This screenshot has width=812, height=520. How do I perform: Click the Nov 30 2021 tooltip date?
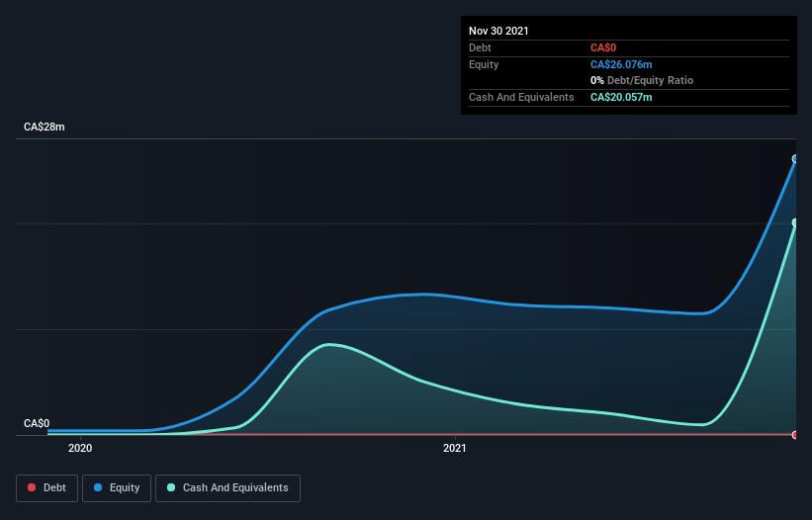click(x=498, y=31)
